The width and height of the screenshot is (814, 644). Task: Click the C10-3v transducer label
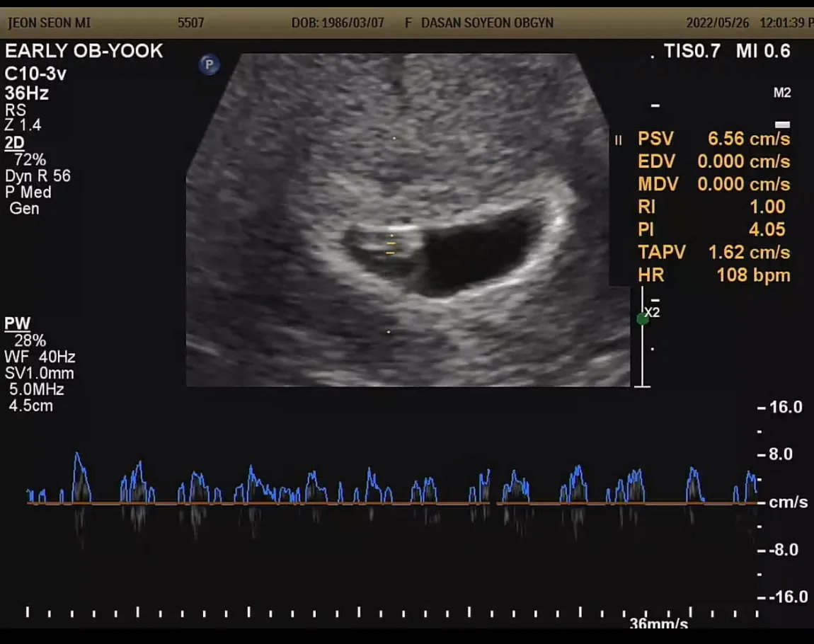point(35,74)
